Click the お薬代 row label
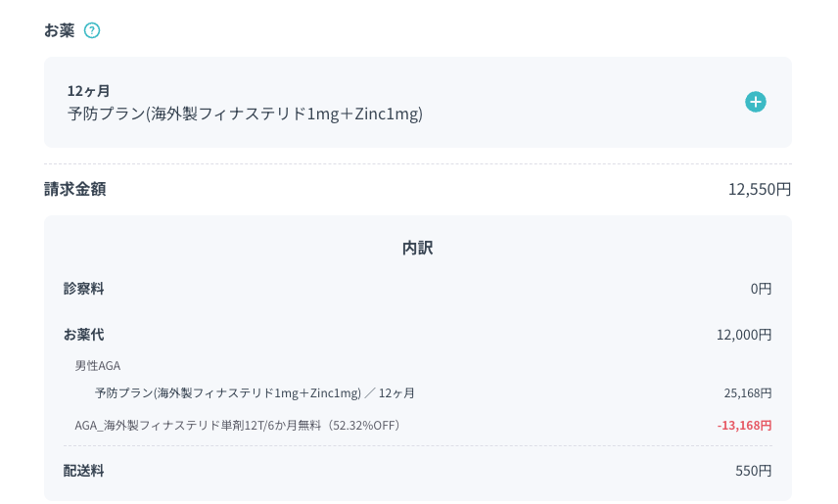 84,335
